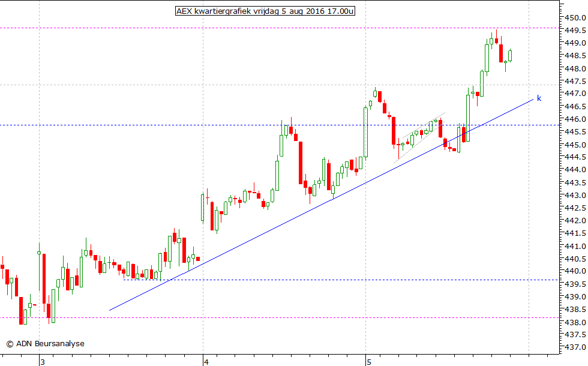Click the '441.5' price axis label

[575, 233]
